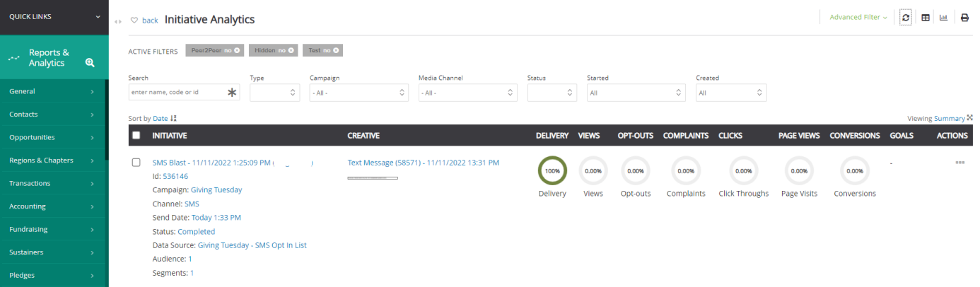
Task: Open the Status dropdown
Action: point(552,93)
